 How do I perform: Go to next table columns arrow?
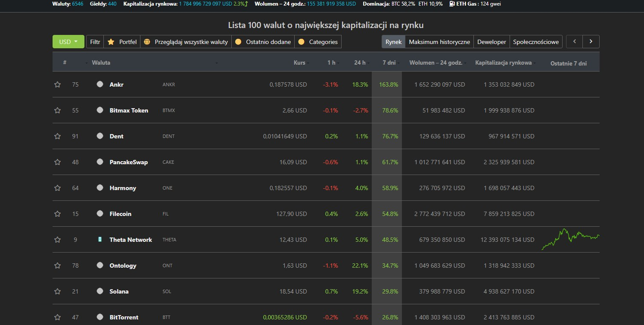[591, 41]
